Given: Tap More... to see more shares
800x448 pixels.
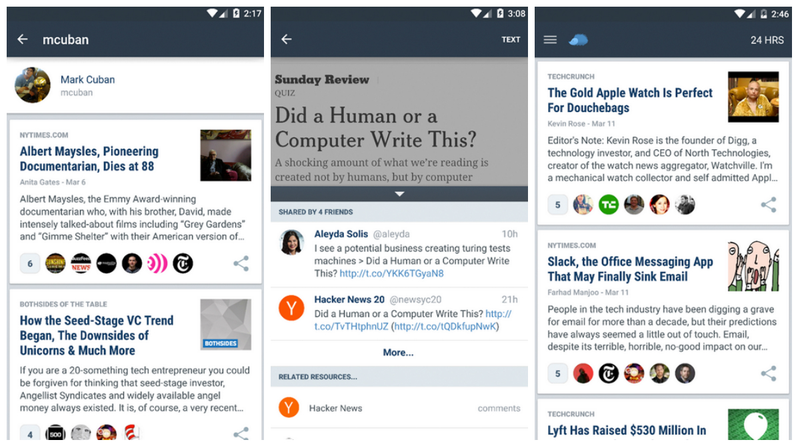Looking at the screenshot, I should pos(398,353).
